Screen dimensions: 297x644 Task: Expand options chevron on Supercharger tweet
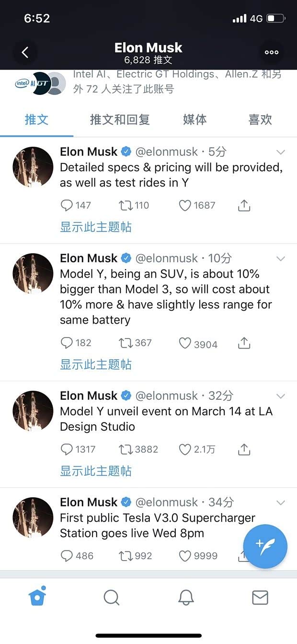click(x=281, y=503)
